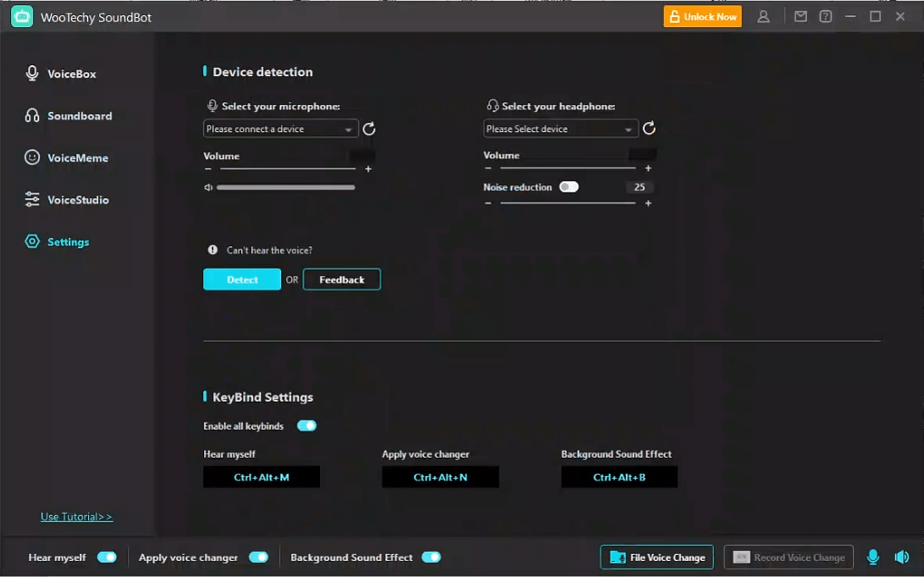Mute the microphone icon in bottom bar
The image size is (924, 577).
pyautogui.click(x=873, y=557)
